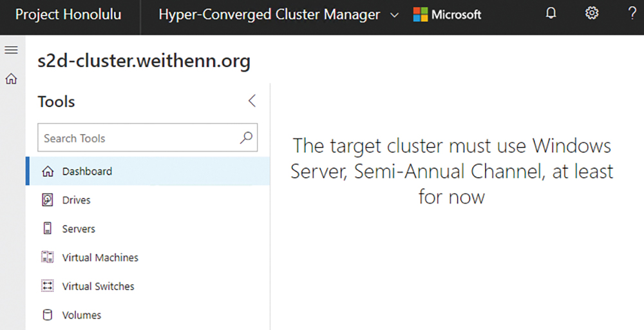This screenshot has height=330, width=644.
Task: Click the Dashboard house icon
Action: click(x=48, y=171)
